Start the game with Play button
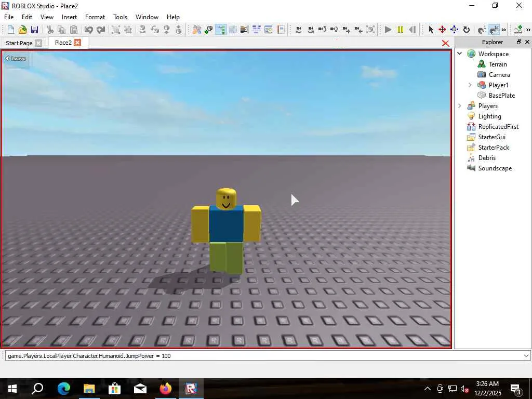532x399 pixels. coord(388,30)
